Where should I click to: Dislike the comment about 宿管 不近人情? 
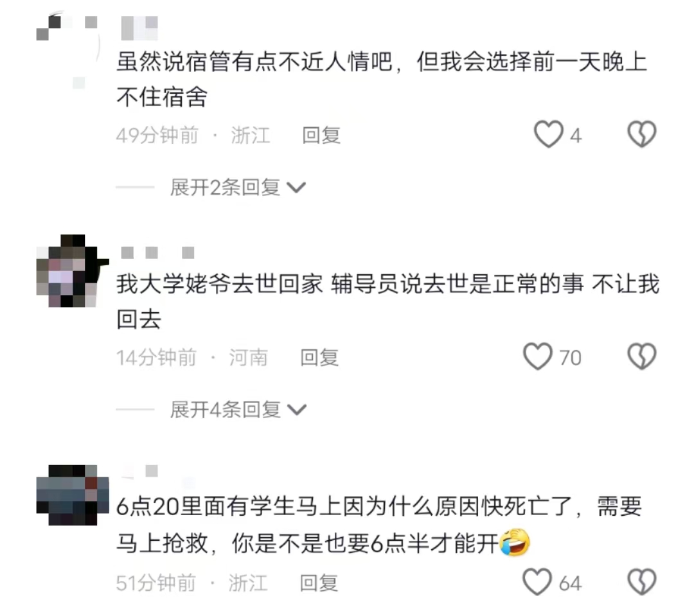(642, 134)
